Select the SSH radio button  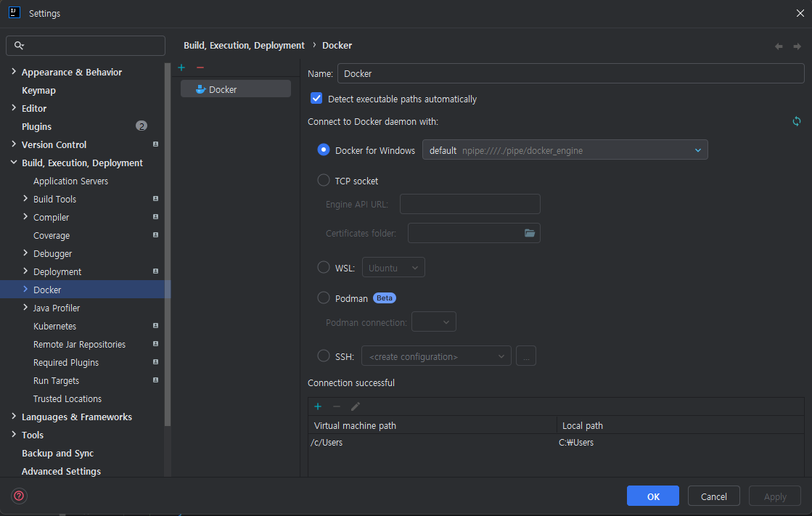point(324,356)
